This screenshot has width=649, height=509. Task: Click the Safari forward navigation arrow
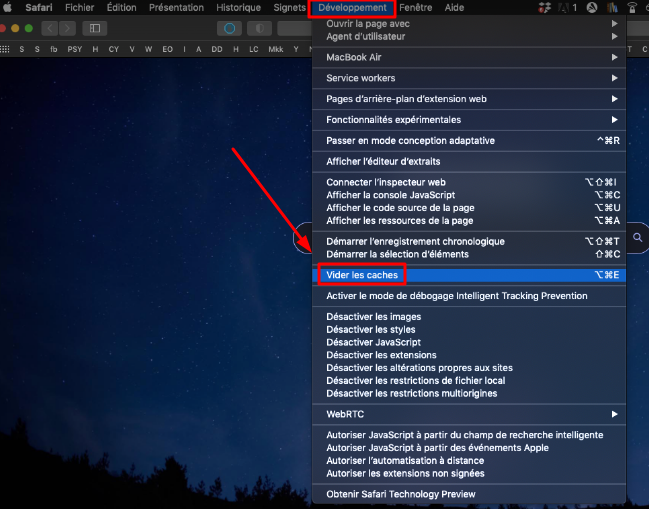(x=67, y=28)
